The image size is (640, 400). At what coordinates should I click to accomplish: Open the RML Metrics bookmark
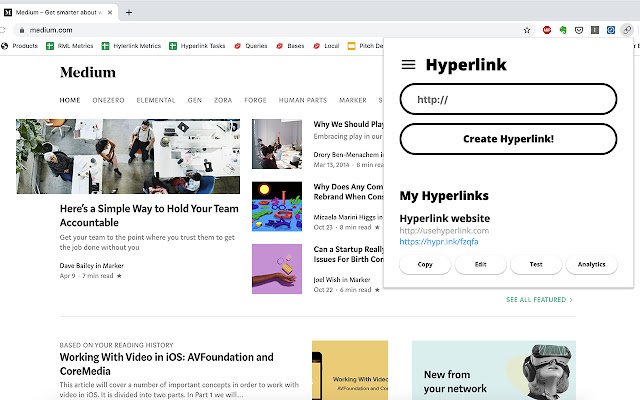click(x=70, y=46)
